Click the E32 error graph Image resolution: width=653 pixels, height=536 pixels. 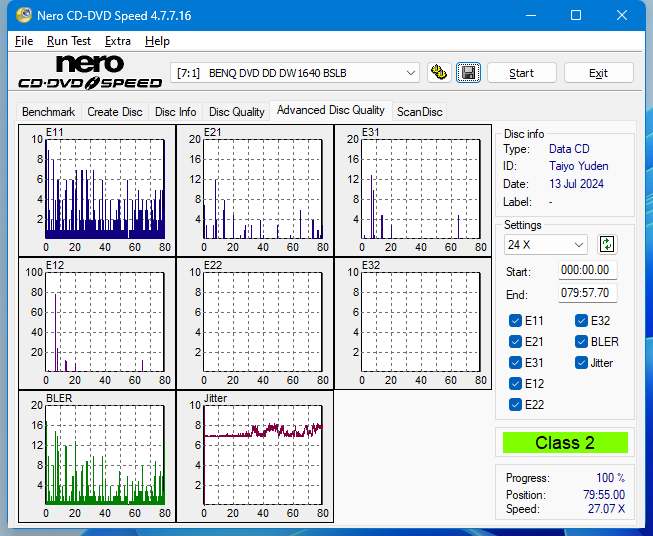click(413, 323)
